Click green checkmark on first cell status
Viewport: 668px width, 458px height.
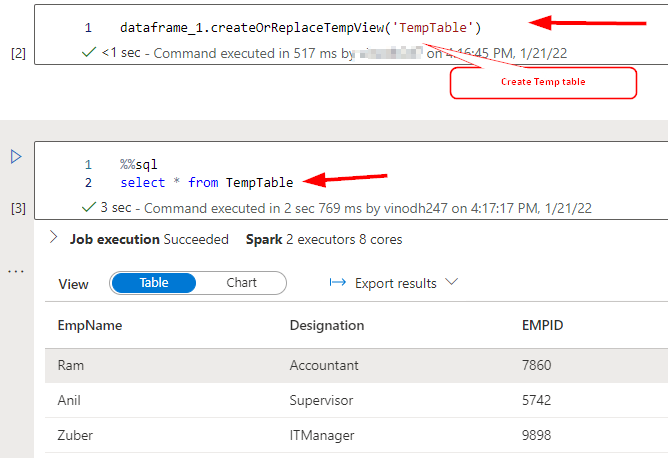[92, 51]
